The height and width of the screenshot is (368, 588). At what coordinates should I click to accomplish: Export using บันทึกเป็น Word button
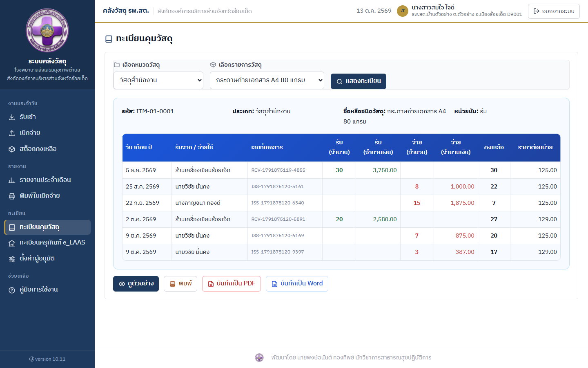pyautogui.click(x=297, y=284)
